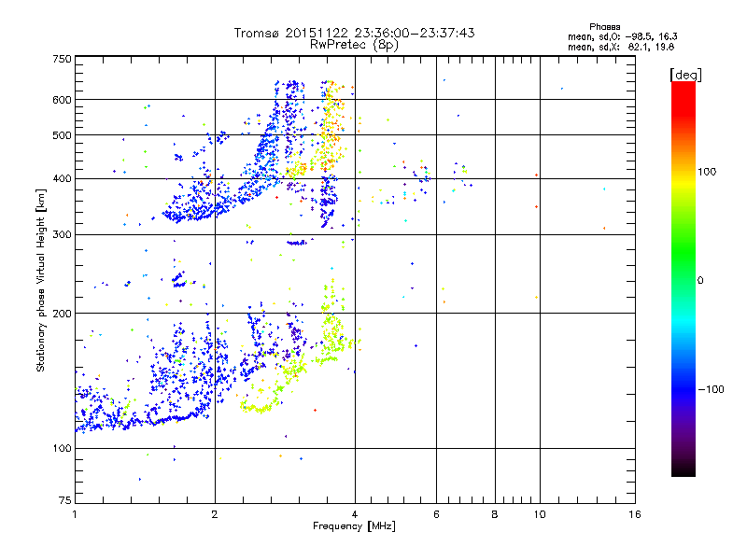
Task: Click the 'Frequency [MHz]' axis label
Action: coord(354,526)
